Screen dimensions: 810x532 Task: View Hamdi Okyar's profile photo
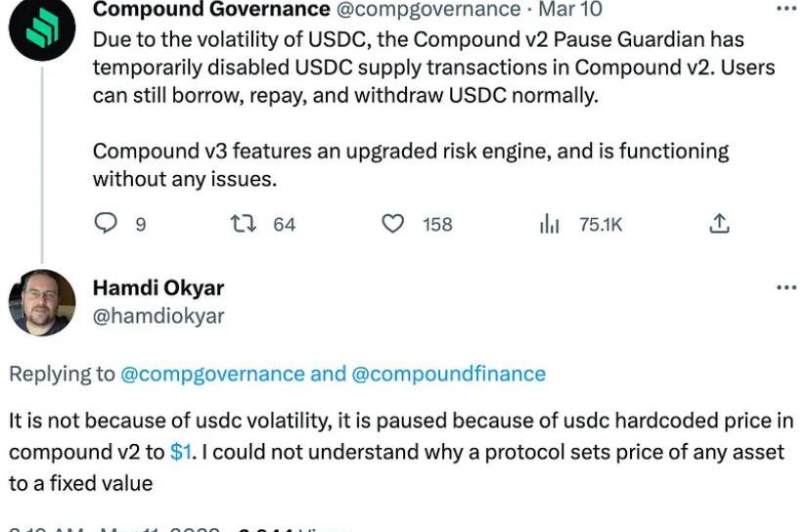(x=42, y=302)
